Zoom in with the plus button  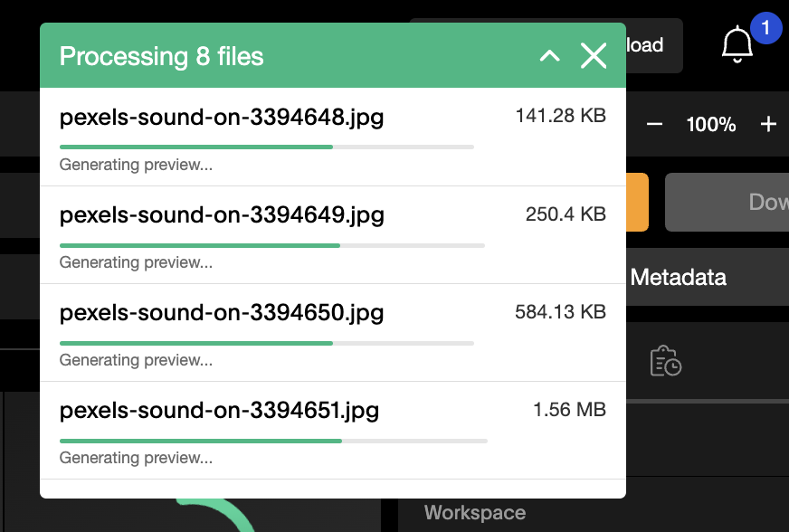click(x=768, y=124)
